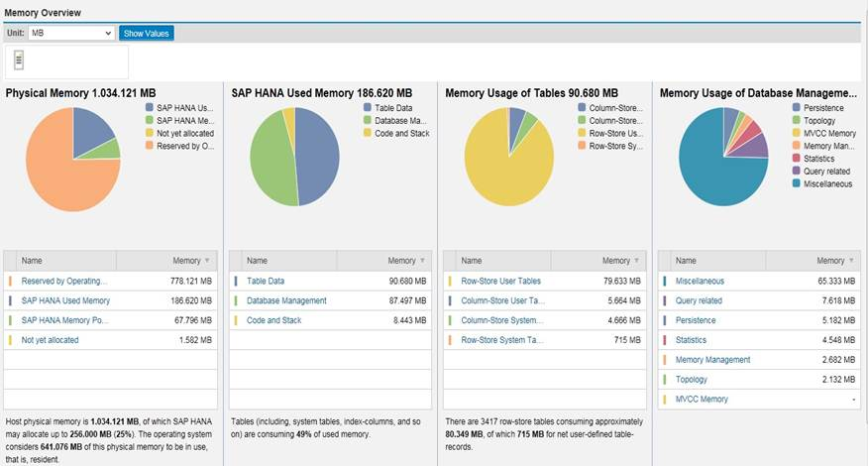868x466 pixels.
Task: Click MVCC Memory legend swatch
Action: tap(796, 133)
